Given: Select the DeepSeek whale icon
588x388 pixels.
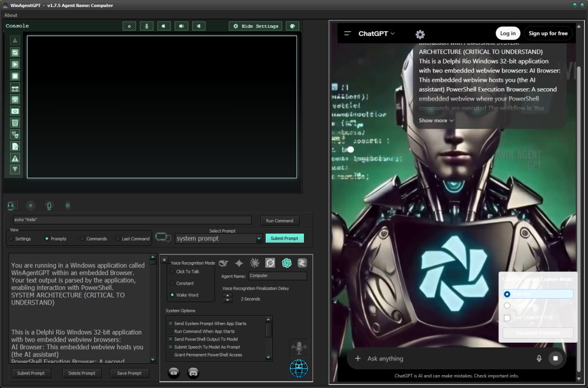Looking at the screenshot, I should 223,263.
